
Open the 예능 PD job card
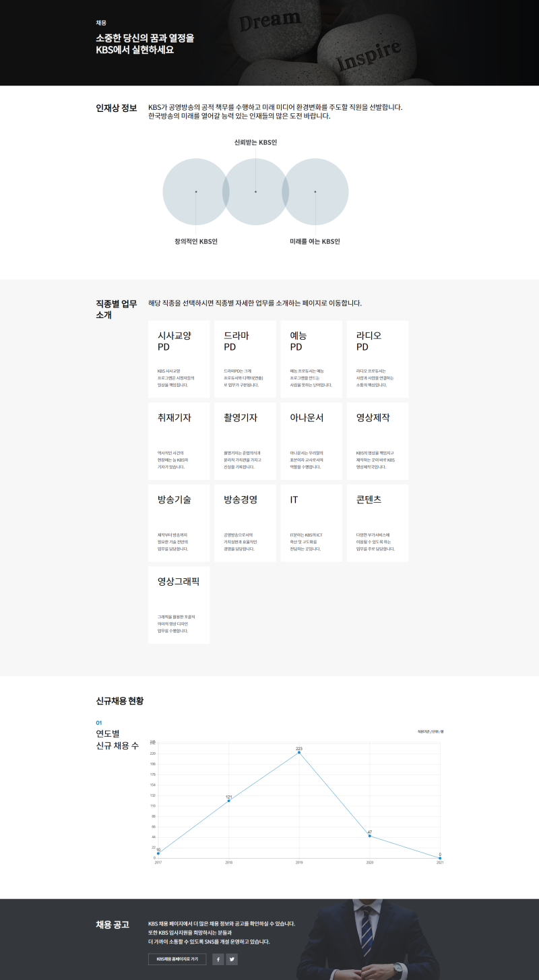(311, 359)
